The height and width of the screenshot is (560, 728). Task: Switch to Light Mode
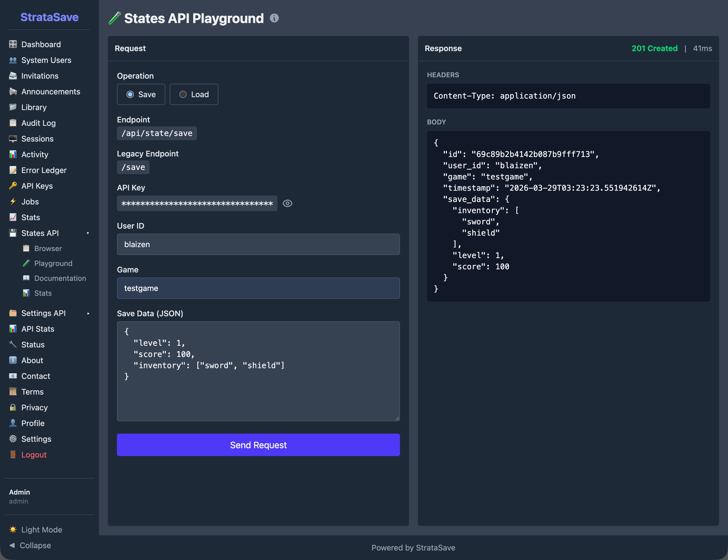41,529
